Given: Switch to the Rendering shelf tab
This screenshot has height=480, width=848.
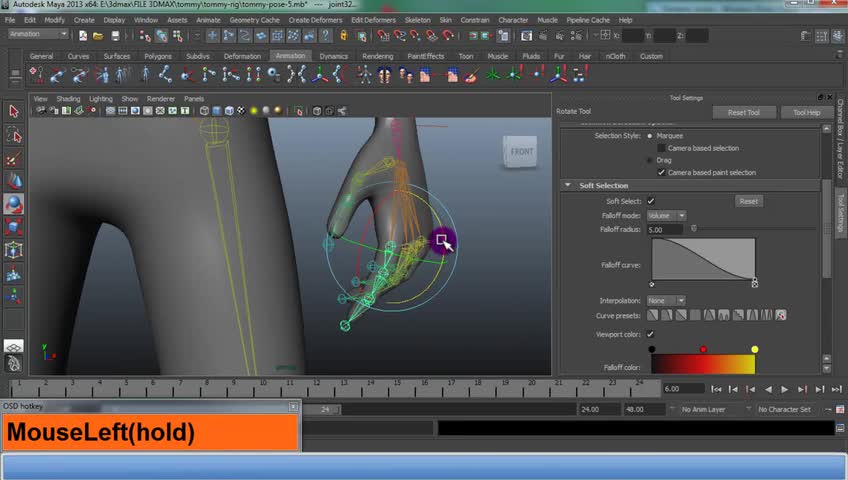Looking at the screenshot, I should 377,56.
